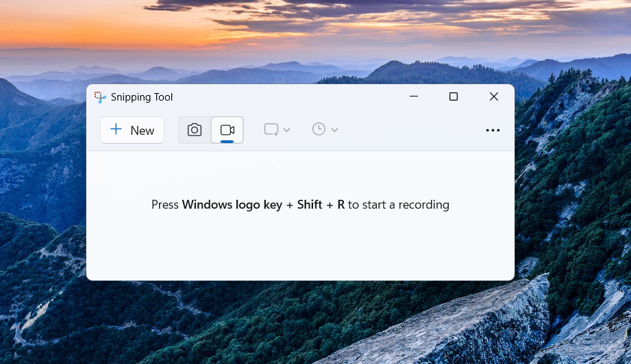The image size is (631, 364).
Task: Minimize the Snipping Tool window
Action: tap(413, 97)
